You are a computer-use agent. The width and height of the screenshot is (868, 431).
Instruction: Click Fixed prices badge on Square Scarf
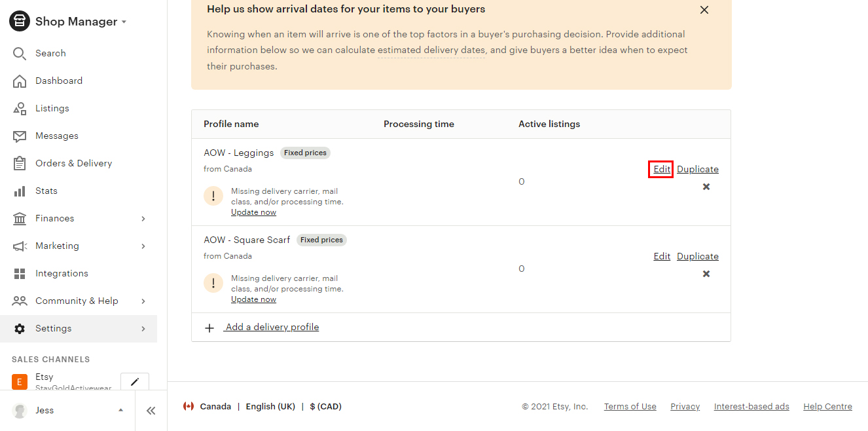pos(321,240)
